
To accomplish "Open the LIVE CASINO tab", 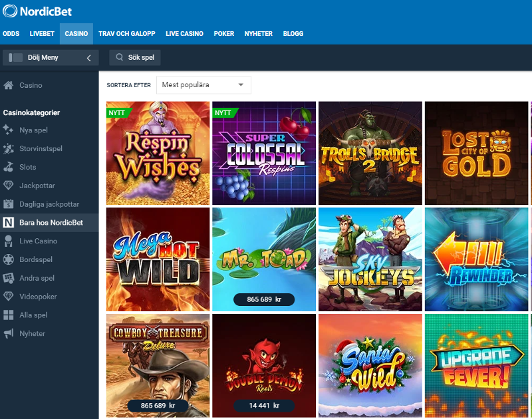I will point(185,34).
